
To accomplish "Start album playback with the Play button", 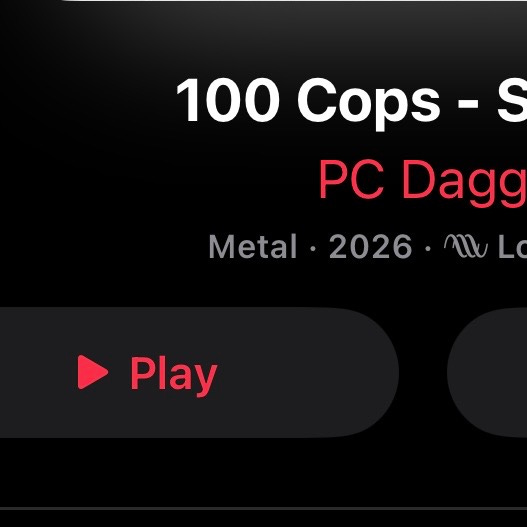I will [198, 372].
